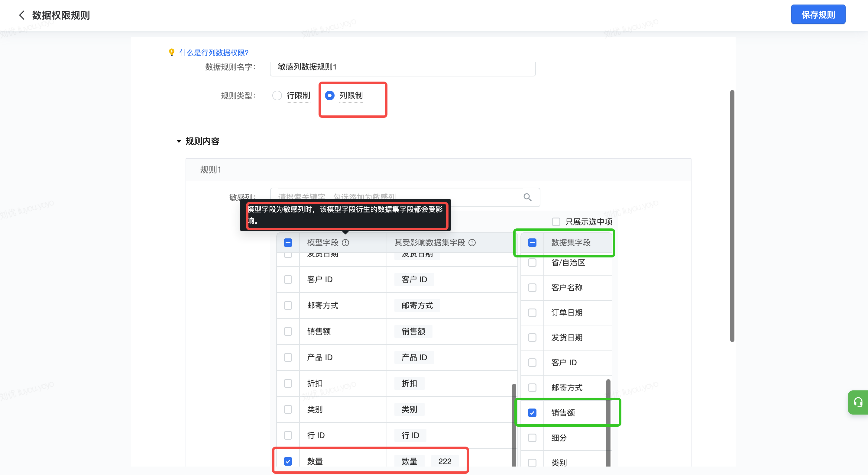Open the green headset support widget
The width and height of the screenshot is (868, 475).
coord(858,402)
